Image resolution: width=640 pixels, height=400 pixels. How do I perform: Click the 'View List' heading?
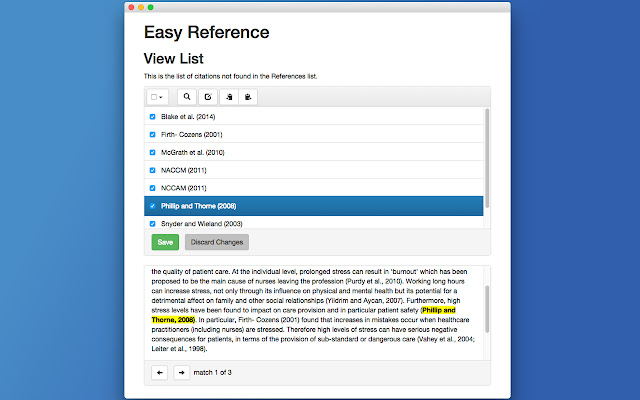[173, 58]
